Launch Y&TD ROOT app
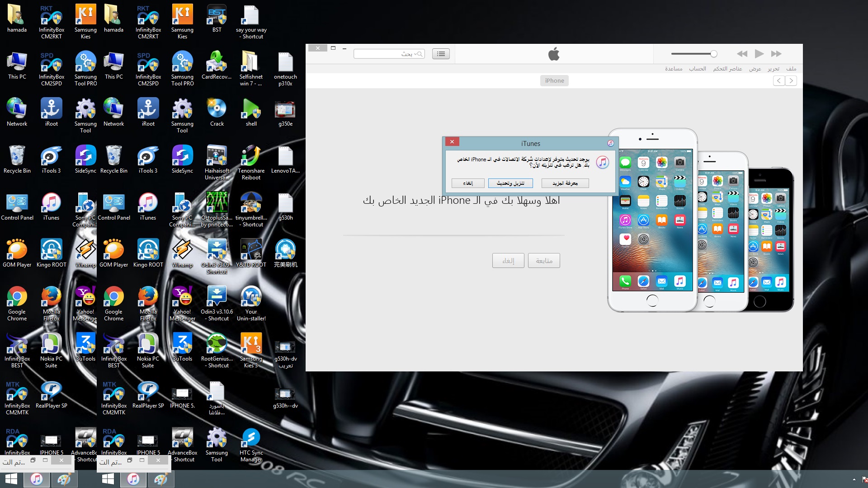 [x=251, y=253]
